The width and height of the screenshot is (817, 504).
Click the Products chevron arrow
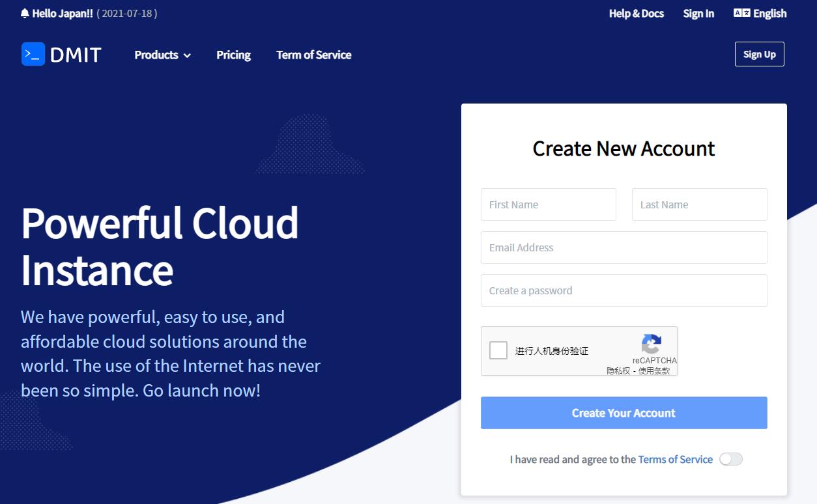[187, 56]
